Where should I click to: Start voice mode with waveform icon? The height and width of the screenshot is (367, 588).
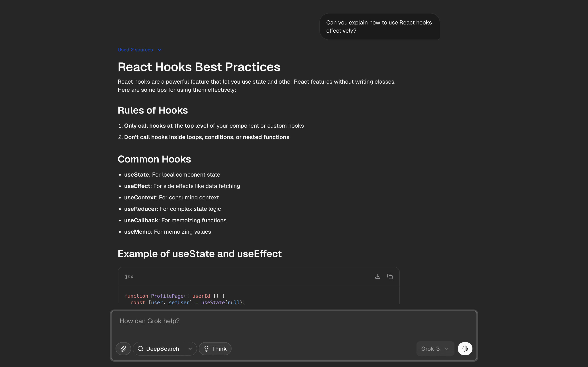pos(465,349)
